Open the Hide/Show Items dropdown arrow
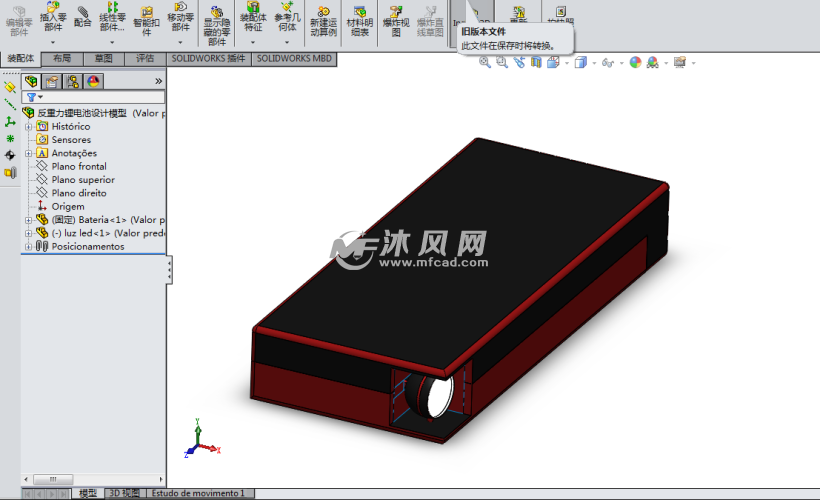Viewport: 820px width, 500px height. pos(621,63)
